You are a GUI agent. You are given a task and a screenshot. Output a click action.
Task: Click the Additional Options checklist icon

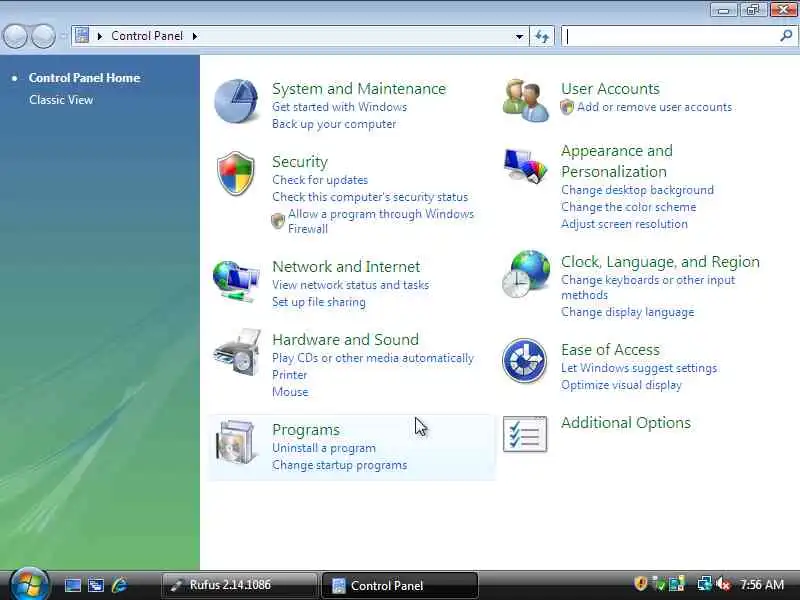click(525, 434)
